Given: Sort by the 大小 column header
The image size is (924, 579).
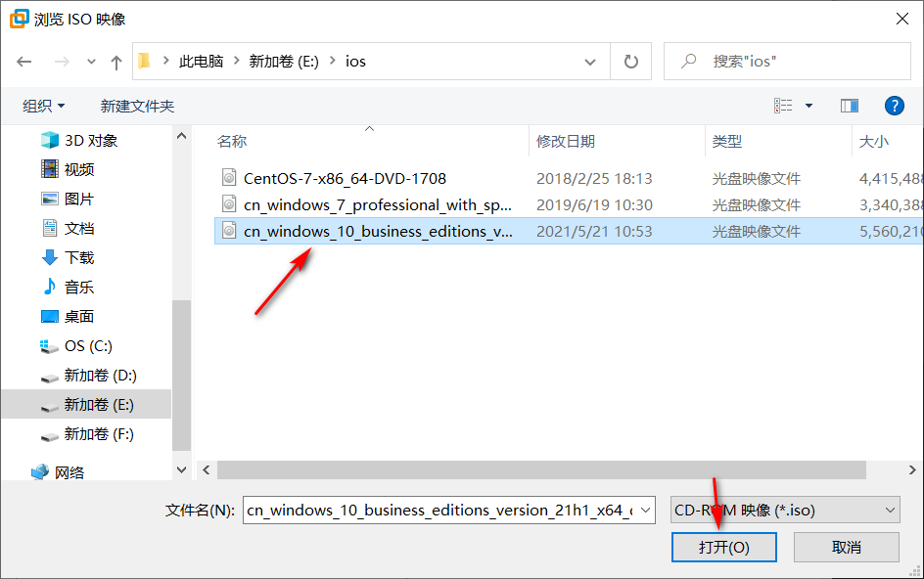Looking at the screenshot, I should (874, 142).
